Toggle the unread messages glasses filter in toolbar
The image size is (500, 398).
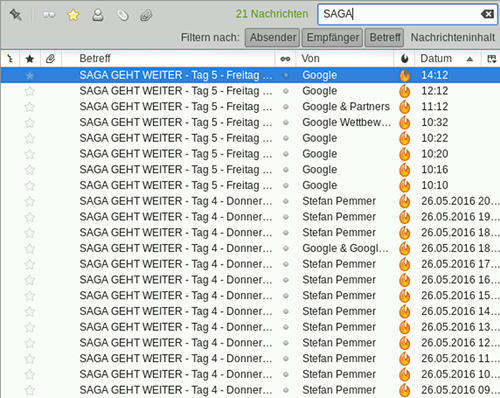[x=49, y=15]
